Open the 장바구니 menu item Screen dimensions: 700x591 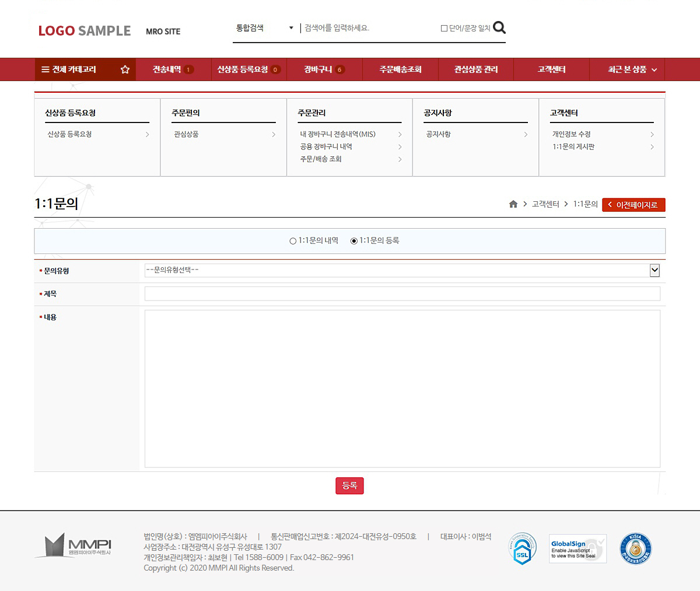click(x=324, y=69)
